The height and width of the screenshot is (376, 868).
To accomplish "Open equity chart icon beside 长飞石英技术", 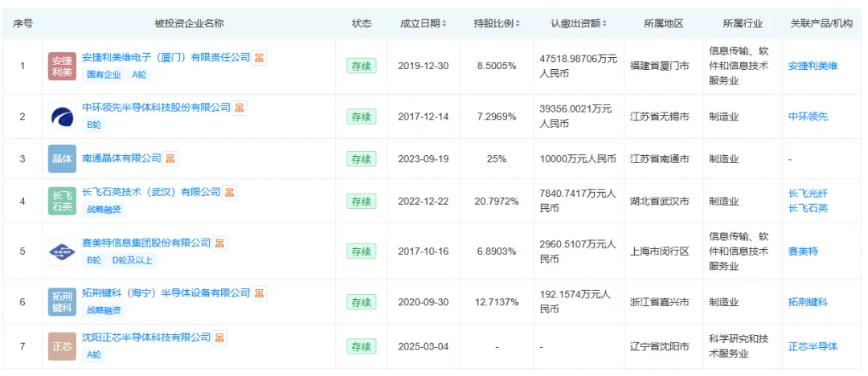I will [x=229, y=192].
